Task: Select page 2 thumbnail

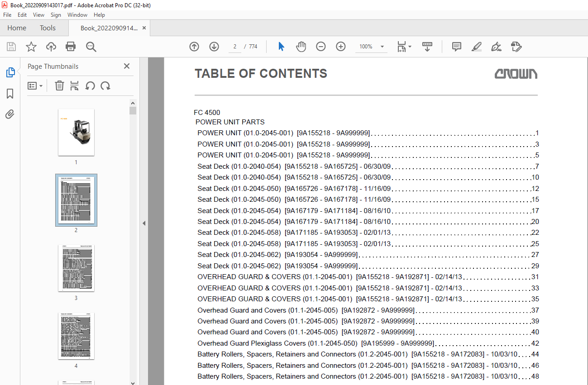Action: [76, 200]
